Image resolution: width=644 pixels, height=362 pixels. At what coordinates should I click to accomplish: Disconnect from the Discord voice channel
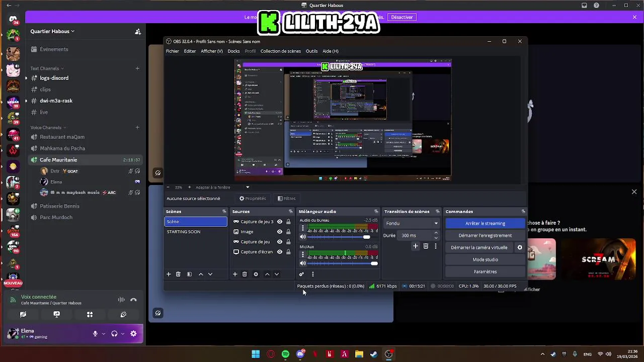(x=133, y=300)
